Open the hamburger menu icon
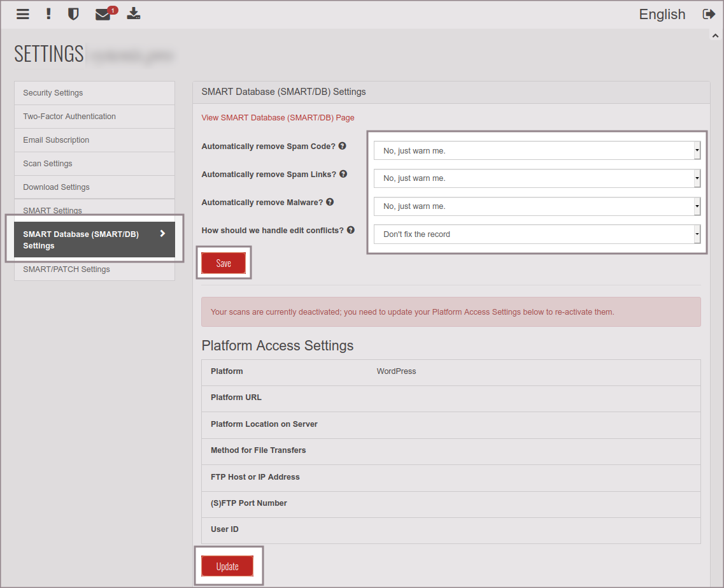The width and height of the screenshot is (724, 588). coord(23,14)
